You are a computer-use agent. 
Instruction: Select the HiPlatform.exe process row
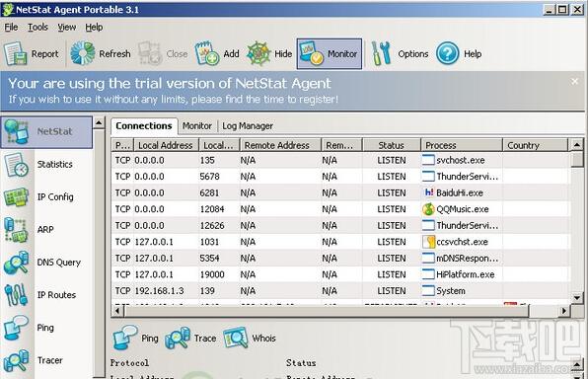tap(341, 274)
